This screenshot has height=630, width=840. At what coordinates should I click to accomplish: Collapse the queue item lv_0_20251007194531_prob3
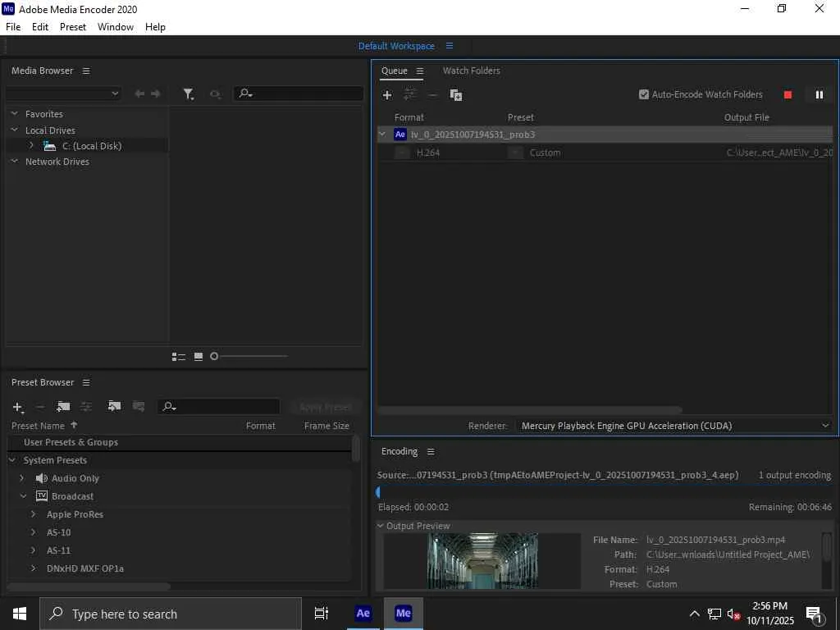382,135
